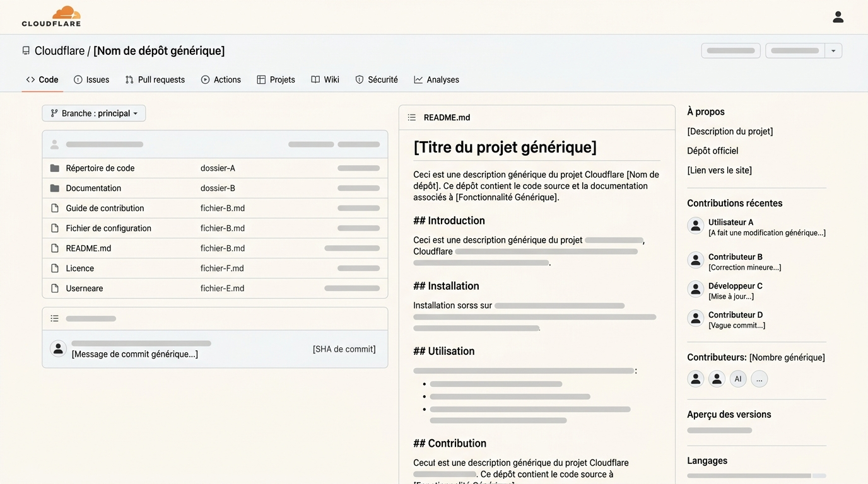Click Contributeur B name
Image resolution: width=868 pixels, height=484 pixels.
pyautogui.click(x=736, y=257)
